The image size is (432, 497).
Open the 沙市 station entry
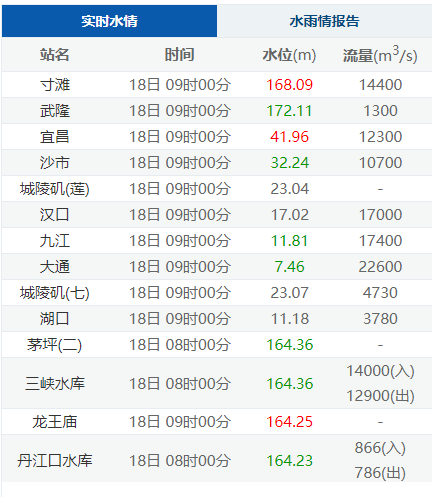pos(55,163)
